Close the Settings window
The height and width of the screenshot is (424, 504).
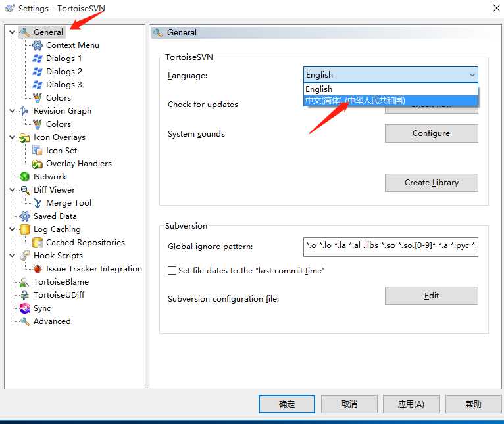pyautogui.click(x=496, y=9)
